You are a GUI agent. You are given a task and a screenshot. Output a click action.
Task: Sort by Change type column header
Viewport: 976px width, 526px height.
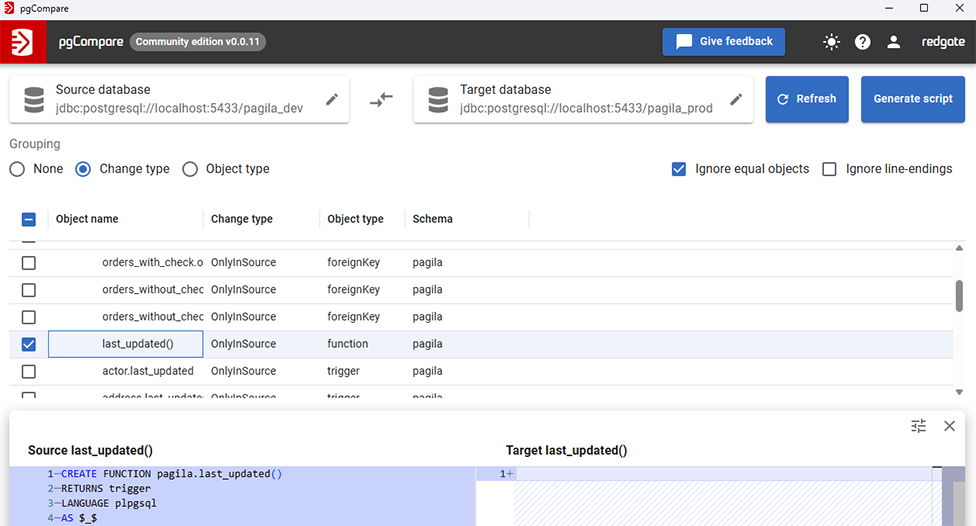click(x=242, y=219)
